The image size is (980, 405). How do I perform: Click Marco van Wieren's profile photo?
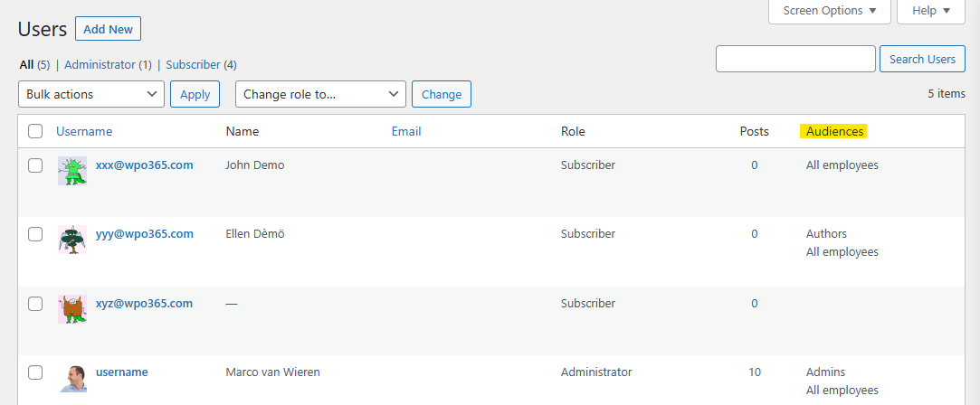pos(72,378)
